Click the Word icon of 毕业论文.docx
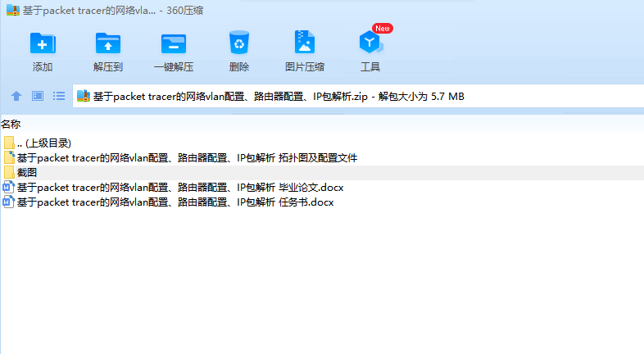This screenshot has width=644, height=354. pos(9,188)
